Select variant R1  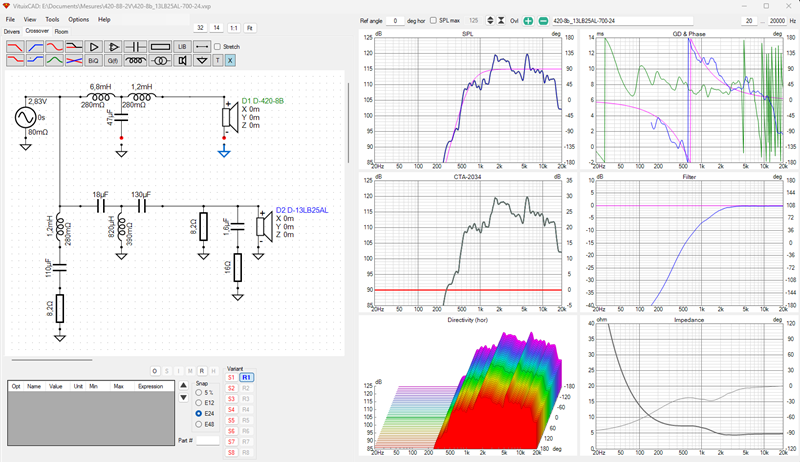[x=246, y=378]
